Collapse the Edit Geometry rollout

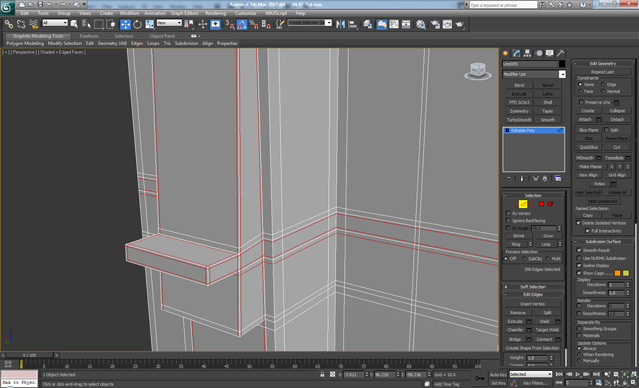tap(603, 64)
